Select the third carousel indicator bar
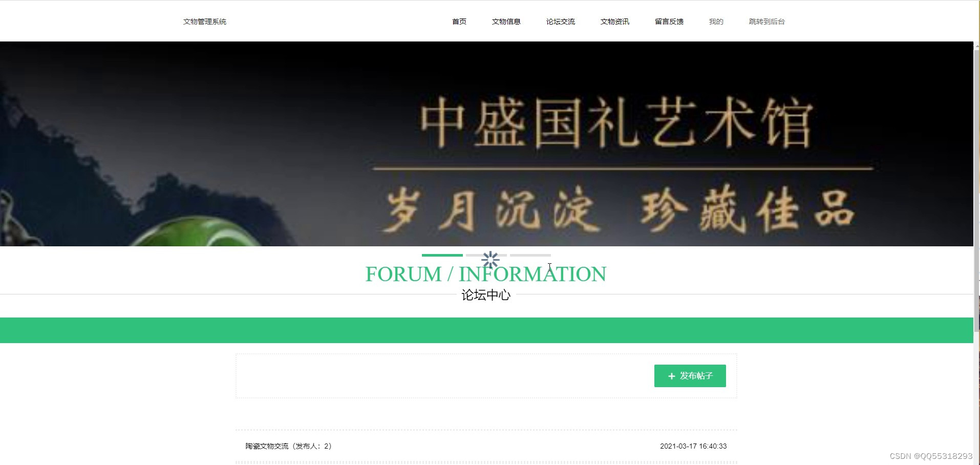Image resolution: width=980 pixels, height=465 pixels. [530, 255]
